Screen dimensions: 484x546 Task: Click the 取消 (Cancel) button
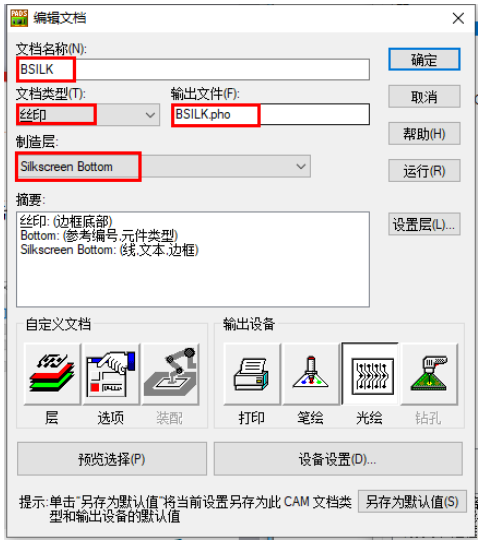point(424,96)
